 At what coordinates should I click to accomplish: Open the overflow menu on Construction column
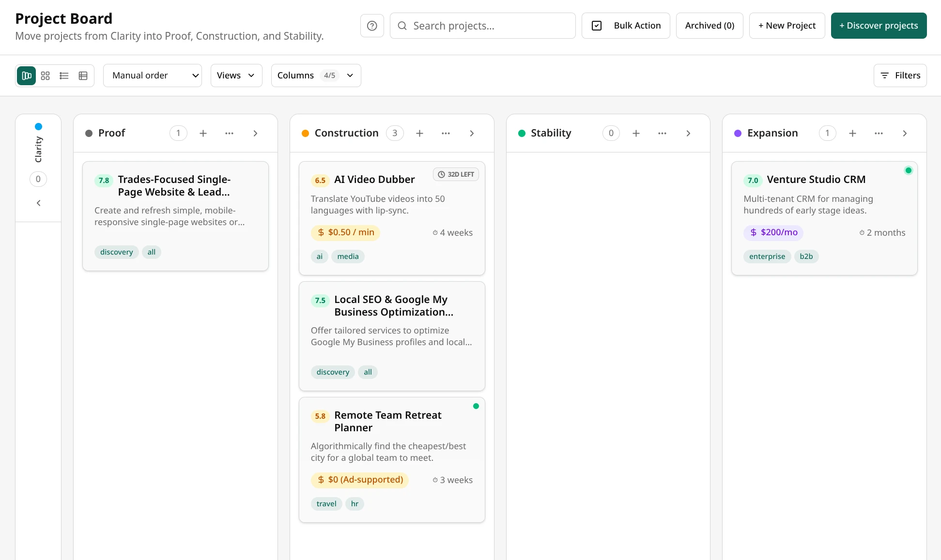(446, 133)
